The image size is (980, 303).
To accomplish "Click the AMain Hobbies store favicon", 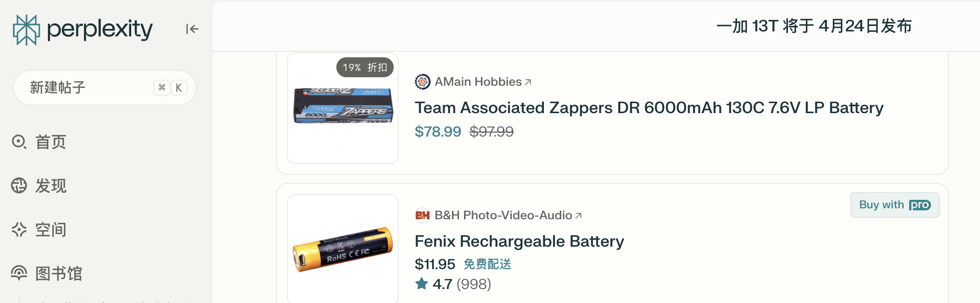I will [423, 81].
